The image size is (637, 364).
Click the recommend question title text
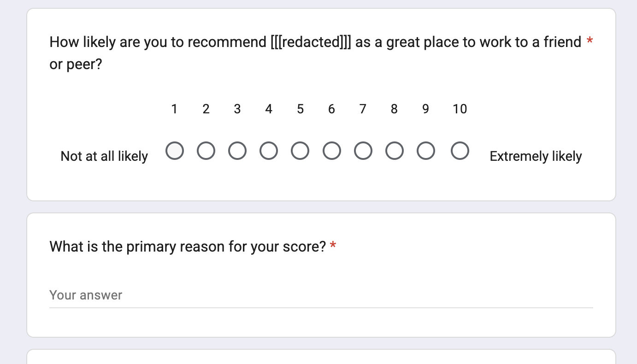click(315, 42)
